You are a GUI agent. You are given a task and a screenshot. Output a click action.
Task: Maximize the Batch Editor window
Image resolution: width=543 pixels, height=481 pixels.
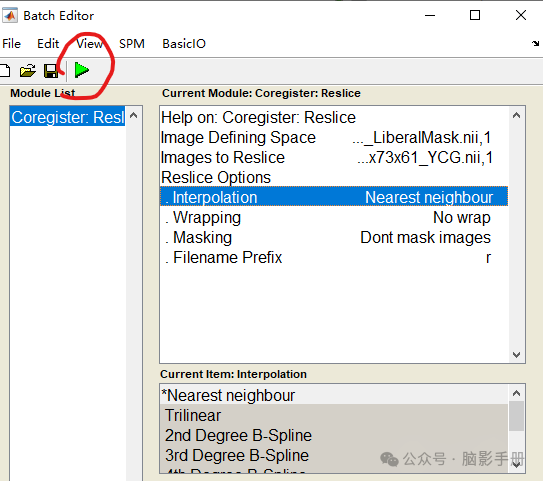point(475,15)
